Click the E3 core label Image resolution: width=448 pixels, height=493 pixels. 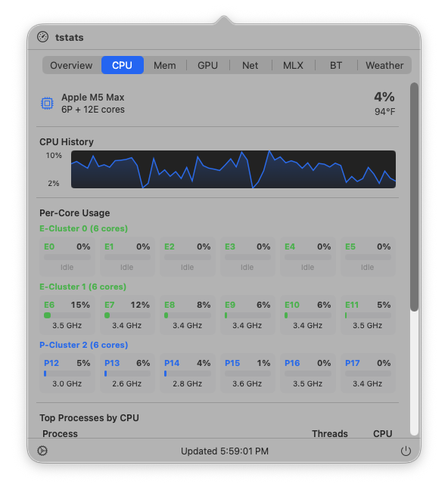tap(230, 246)
